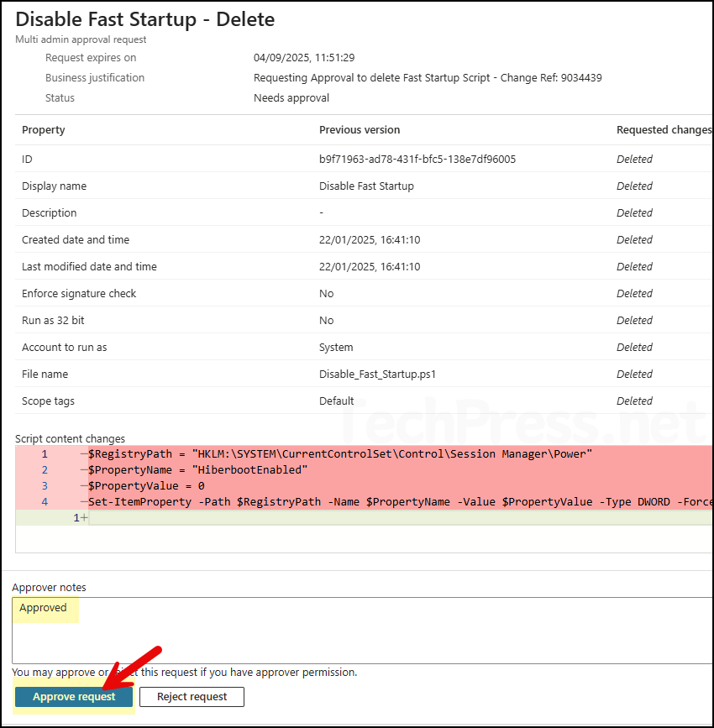
Task: Click Deleted in the ID row
Action: tap(634, 160)
